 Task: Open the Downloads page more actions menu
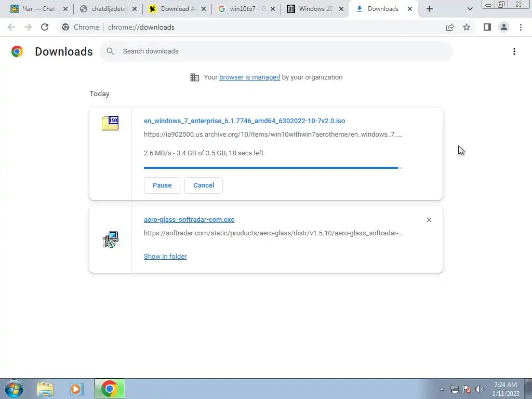point(514,51)
